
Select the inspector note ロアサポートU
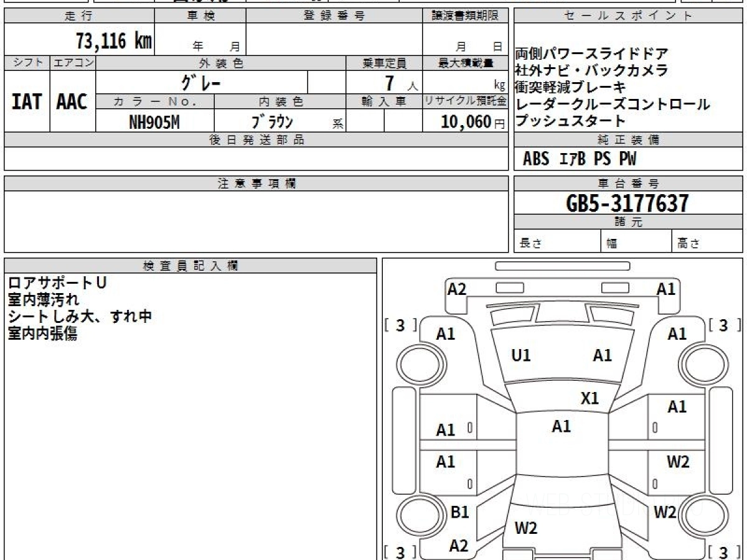[x=57, y=282]
